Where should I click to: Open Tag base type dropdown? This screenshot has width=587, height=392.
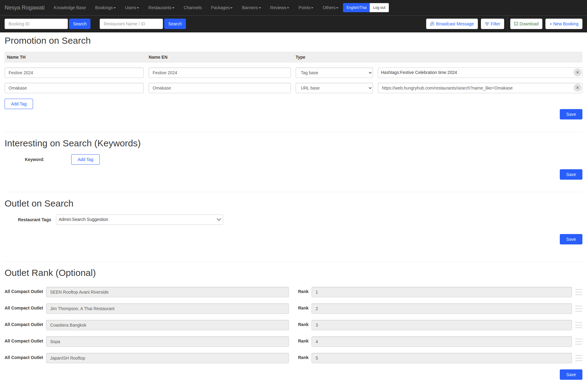tap(334, 73)
